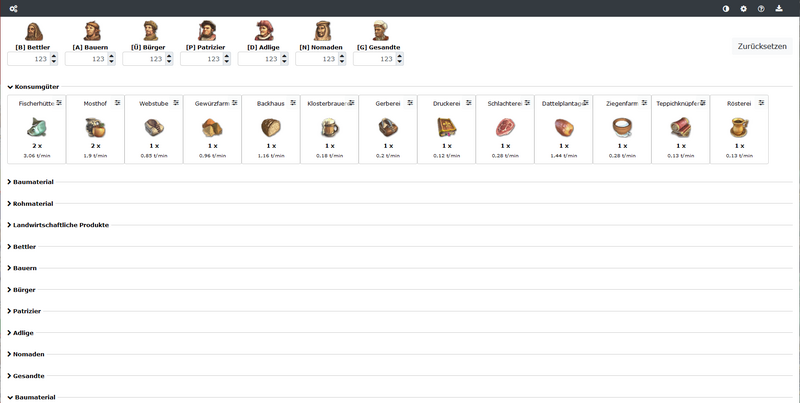Reset values with the Zurücksetzen button
800x403 pixels.
click(762, 46)
